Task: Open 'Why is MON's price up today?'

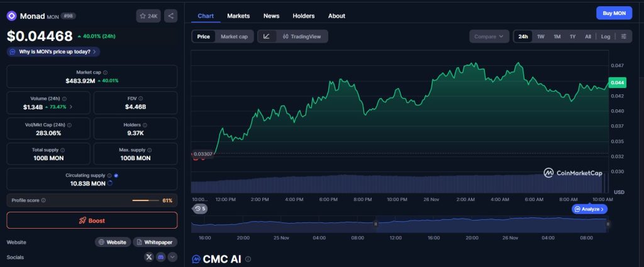Action: point(53,52)
